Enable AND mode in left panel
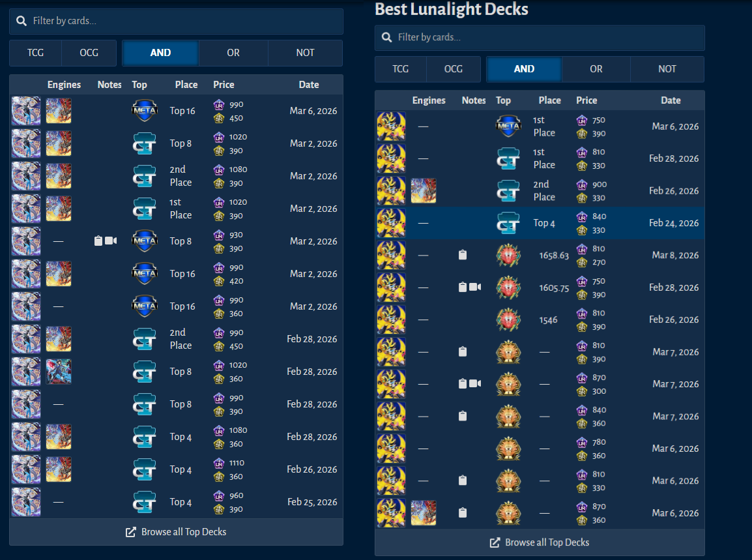The image size is (752, 560). point(160,53)
